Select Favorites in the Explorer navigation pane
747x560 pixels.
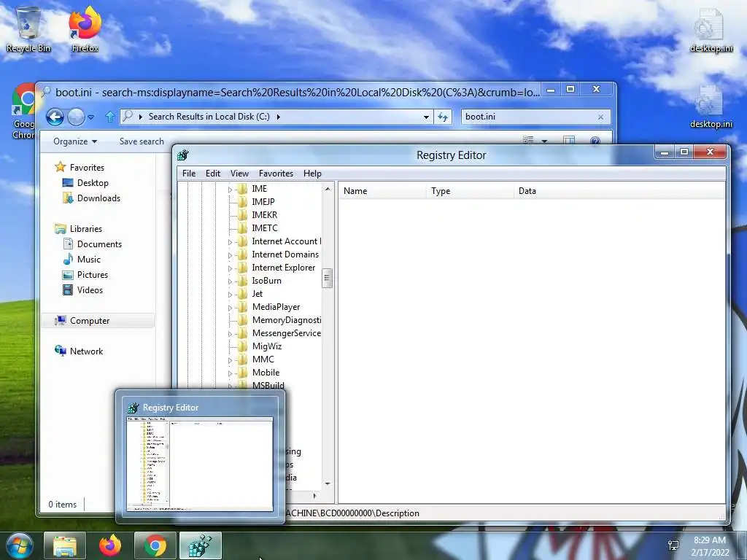tap(87, 168)
